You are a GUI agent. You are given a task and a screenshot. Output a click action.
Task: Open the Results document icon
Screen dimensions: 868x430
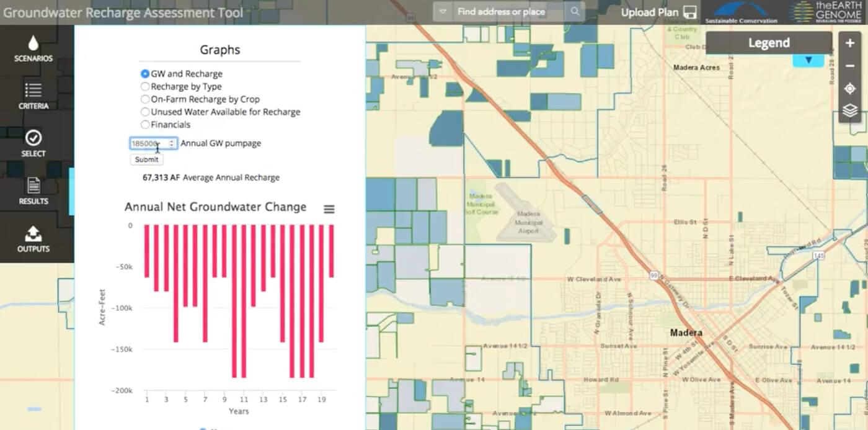pyautogui.click(x=33, y=185)
